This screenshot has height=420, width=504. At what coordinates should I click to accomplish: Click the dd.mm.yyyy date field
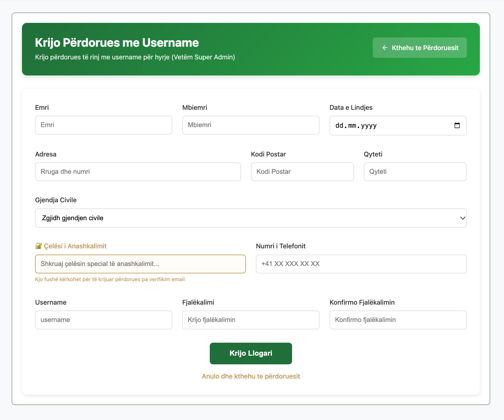pos(398,126)
